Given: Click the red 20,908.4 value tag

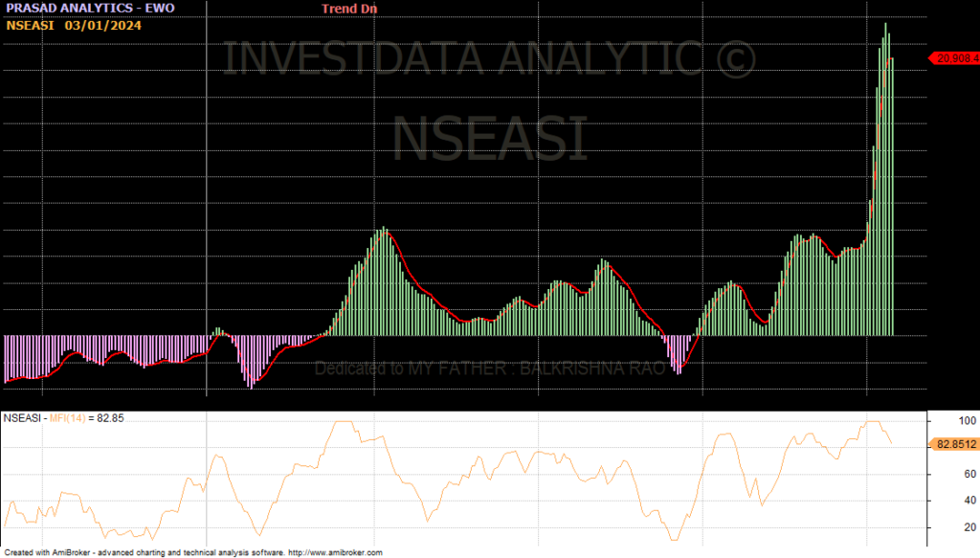Looking at the screenshot, I should point(953,58).
